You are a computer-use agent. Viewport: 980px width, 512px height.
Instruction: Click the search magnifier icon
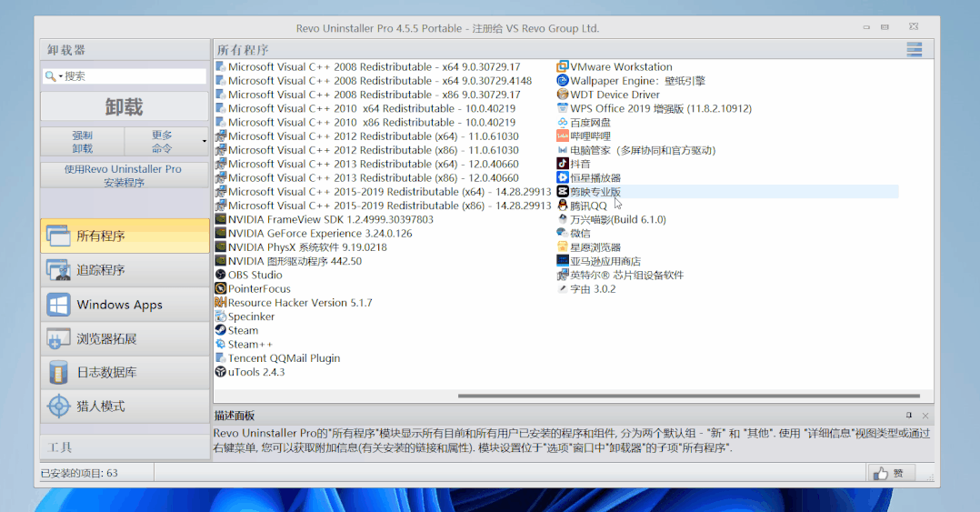(50, 76)
